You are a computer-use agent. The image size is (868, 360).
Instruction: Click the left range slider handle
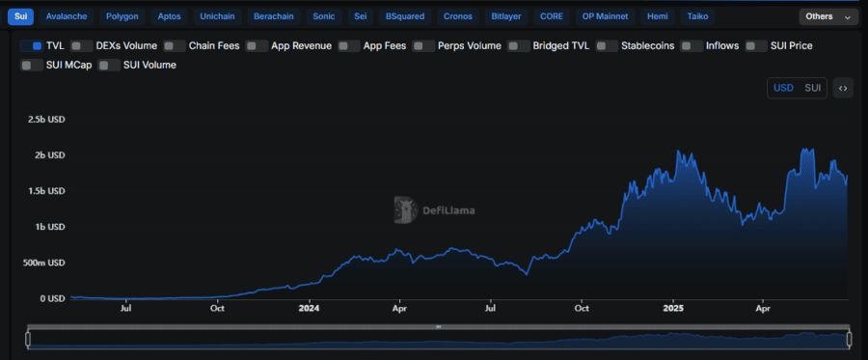pos(28,339)
